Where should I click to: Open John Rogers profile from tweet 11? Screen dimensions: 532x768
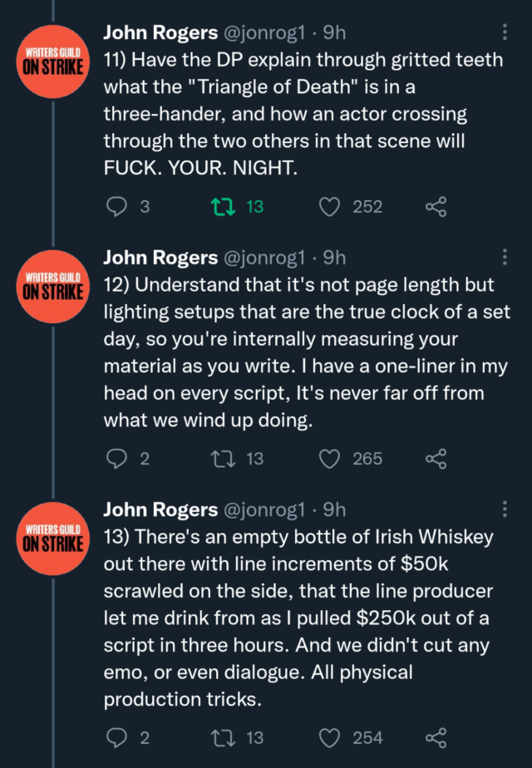(159, 32)
